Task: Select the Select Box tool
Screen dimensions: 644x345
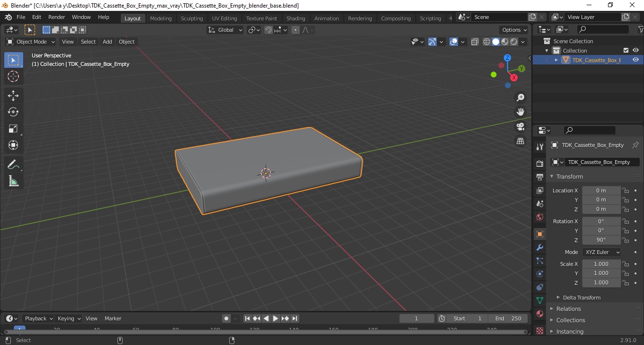Action: (13, 60)
